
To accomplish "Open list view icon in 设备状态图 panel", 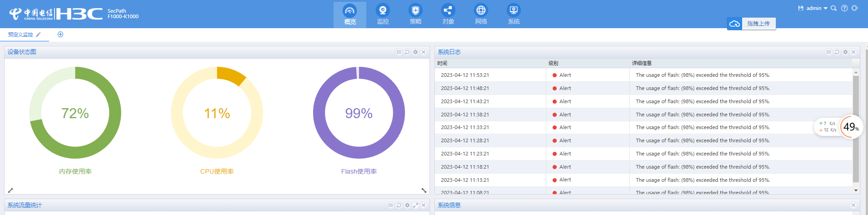I will (399, 52).
